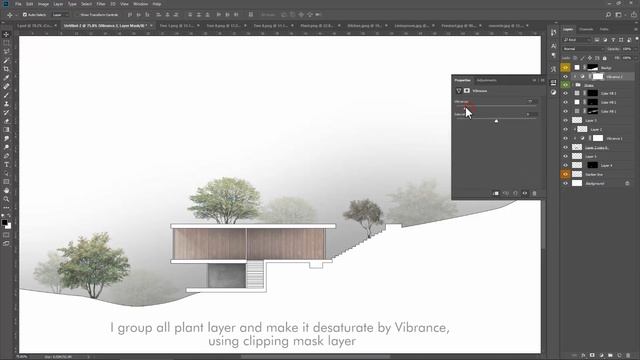The image size is (640, 360).
Task: Select the Brush tool
Action: (x=6, y=95)
